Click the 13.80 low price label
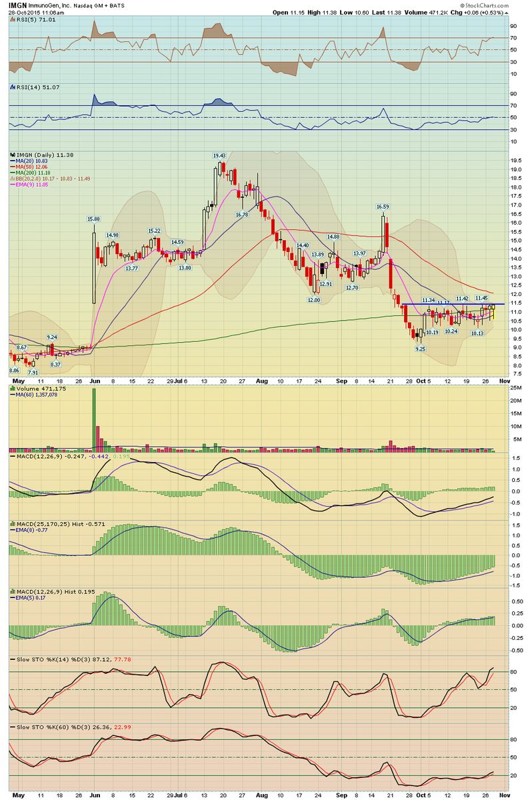 pos(183,267)
